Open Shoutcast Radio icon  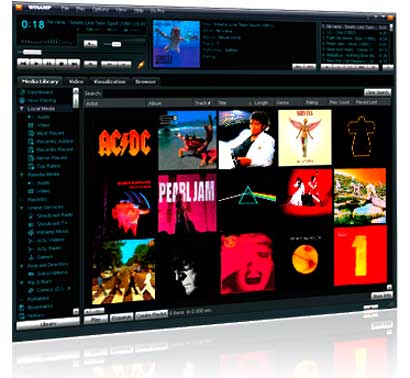[31, 215]
